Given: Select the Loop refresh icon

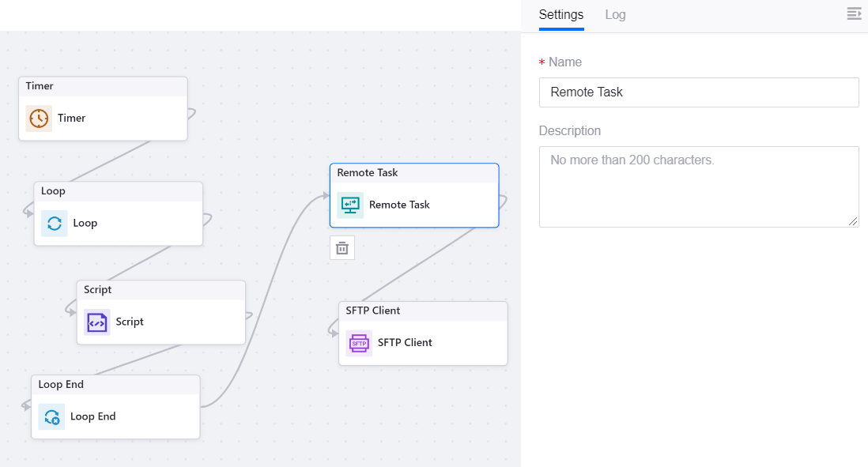Looking at the screenshot, I should [x=55, y=224].
